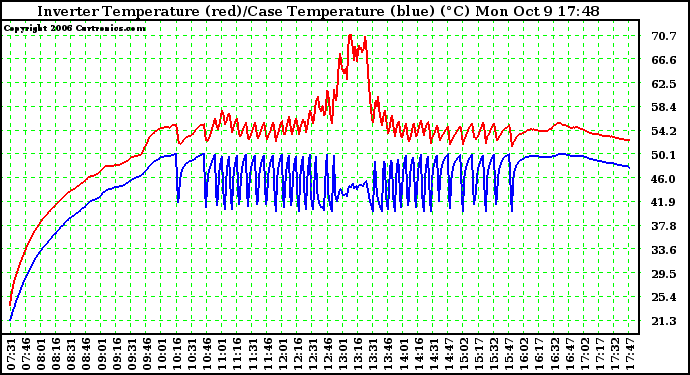Click the blue case temperature line start

pos(10,320)
